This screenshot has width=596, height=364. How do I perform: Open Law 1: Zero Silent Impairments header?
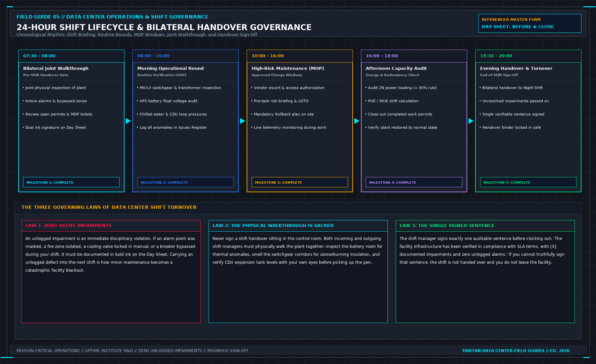(111, 226)
